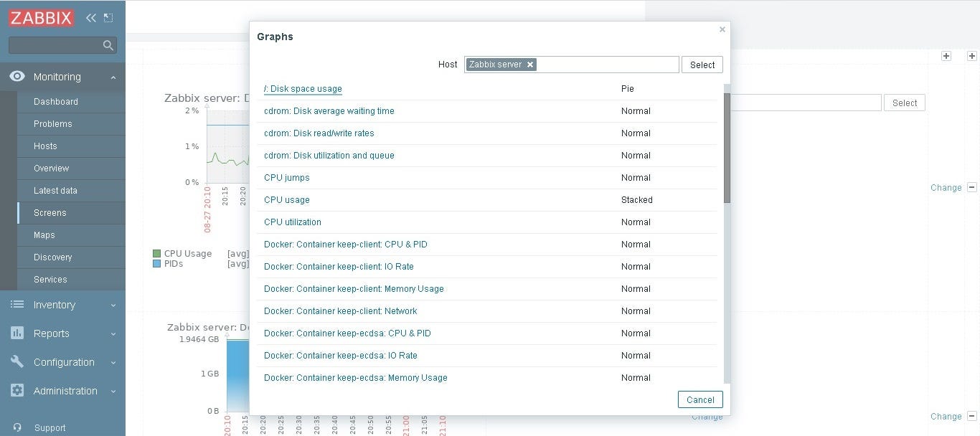Collapse the sidebar with the double-arrow icon
This screenshot has height=436, width=980.
91,18
